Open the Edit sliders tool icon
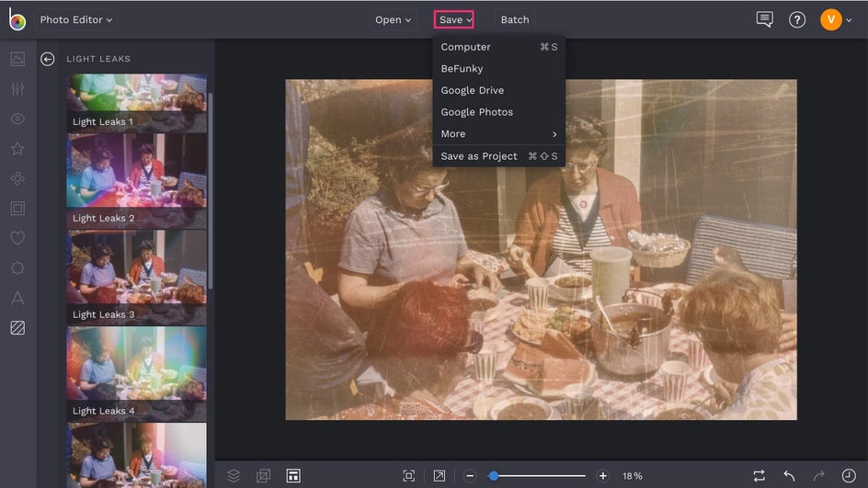Screen dimensions: 868x488 click(17, 88)
